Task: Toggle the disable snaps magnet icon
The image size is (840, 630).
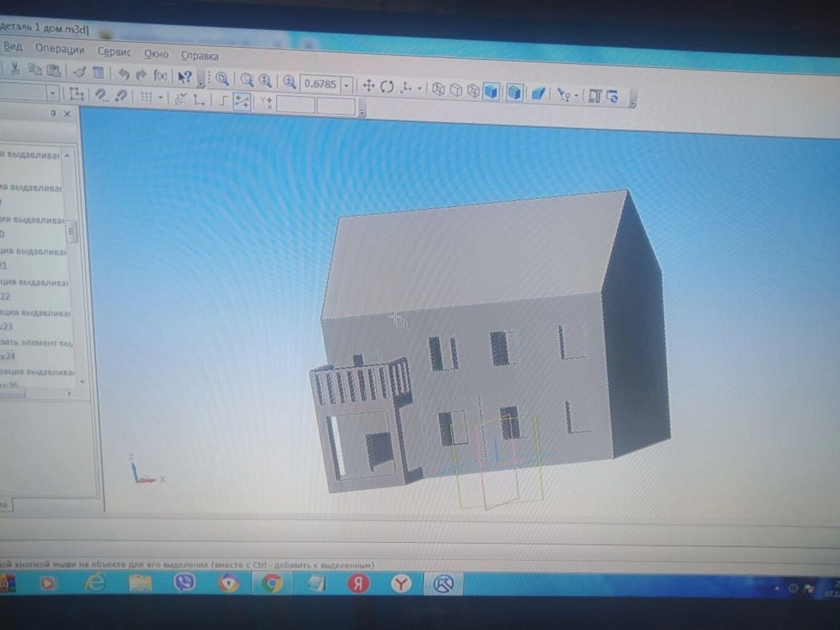Action: (x=121, y=96)
